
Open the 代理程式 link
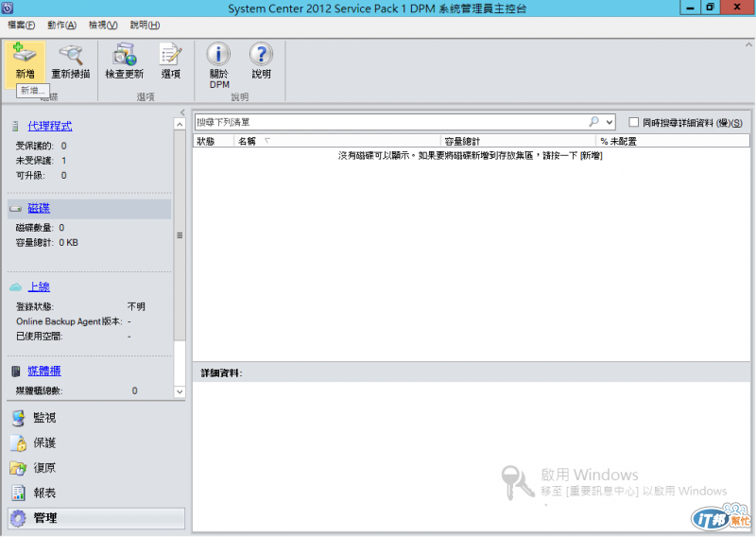[x=50, y=127]
